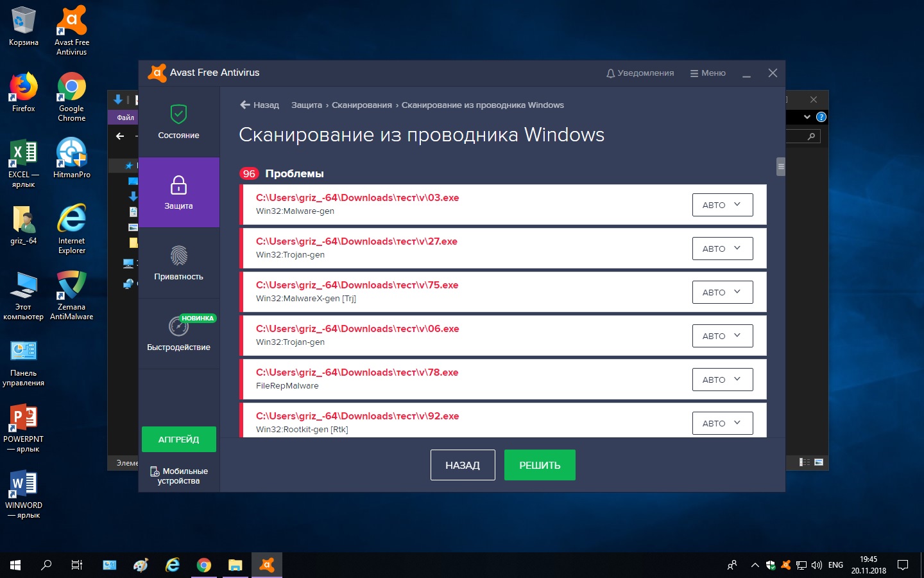Select the POWERPNT shortcut on desktop
Screen dimensions: 924x578
pyautogui.click(x=24, y=428)
